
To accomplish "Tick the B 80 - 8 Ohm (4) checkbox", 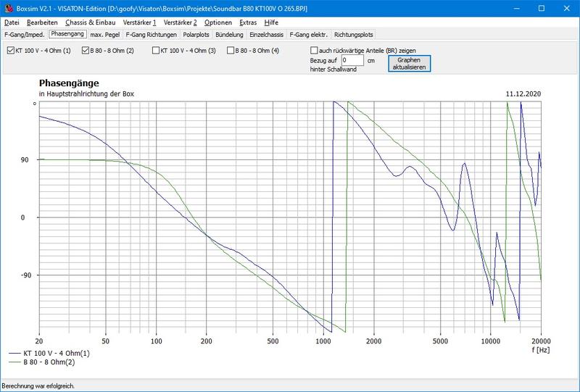I will [231, 51].
